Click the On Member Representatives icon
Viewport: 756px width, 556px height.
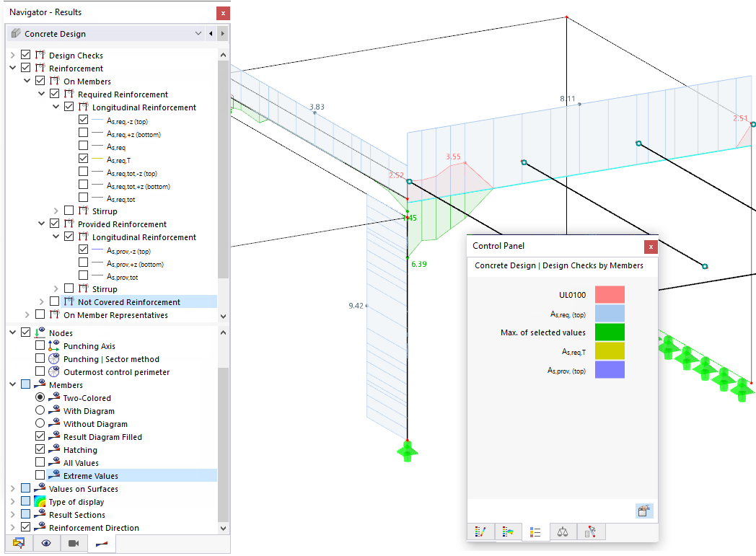pos(55,314)
